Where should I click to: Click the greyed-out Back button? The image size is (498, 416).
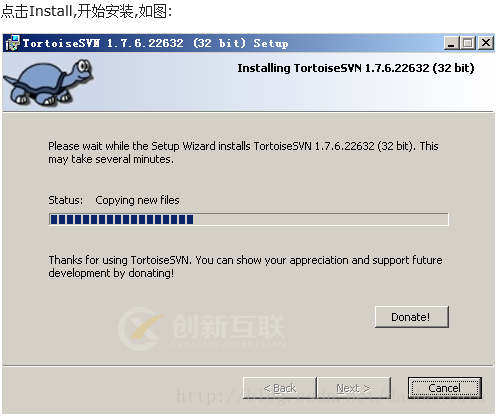tap(280, 388)
